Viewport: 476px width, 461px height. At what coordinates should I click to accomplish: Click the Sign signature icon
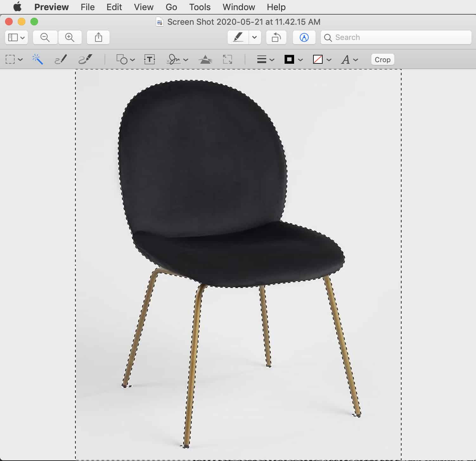coord(174,59)
